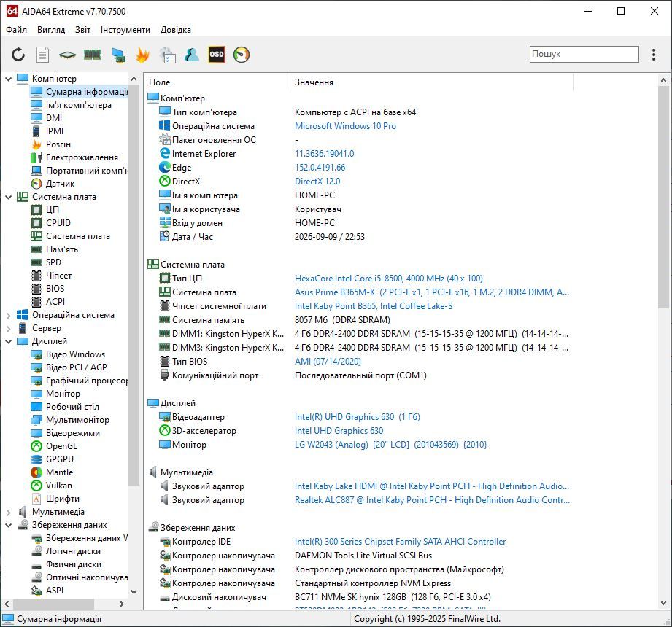Expand the Сервер tree node
Screen dimensions: 672x627
(x=8, y=329)
